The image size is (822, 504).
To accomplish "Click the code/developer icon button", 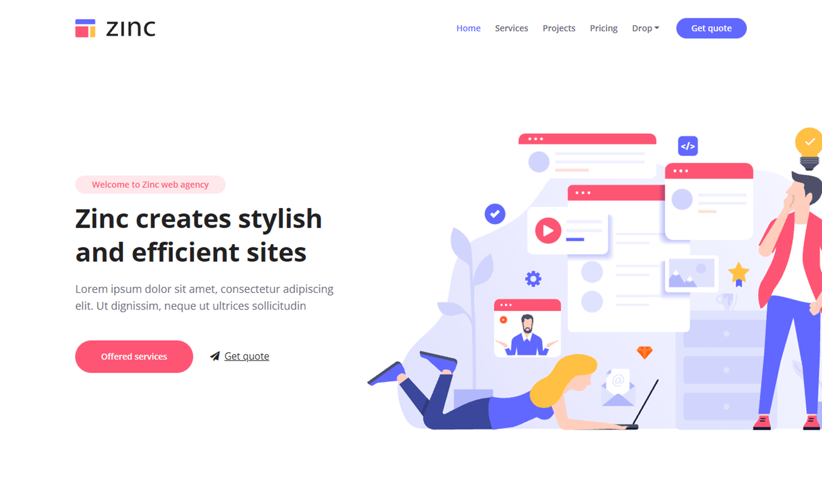I will coord(688,146).
